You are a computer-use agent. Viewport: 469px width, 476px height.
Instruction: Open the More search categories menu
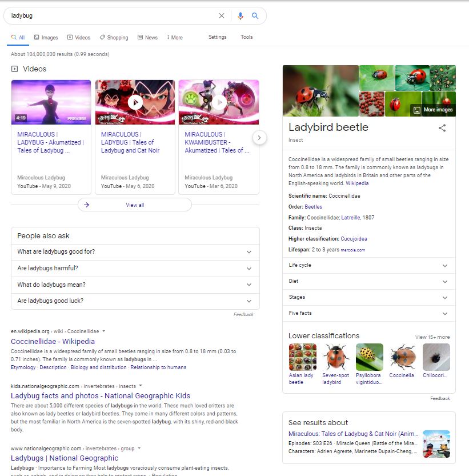175,37
